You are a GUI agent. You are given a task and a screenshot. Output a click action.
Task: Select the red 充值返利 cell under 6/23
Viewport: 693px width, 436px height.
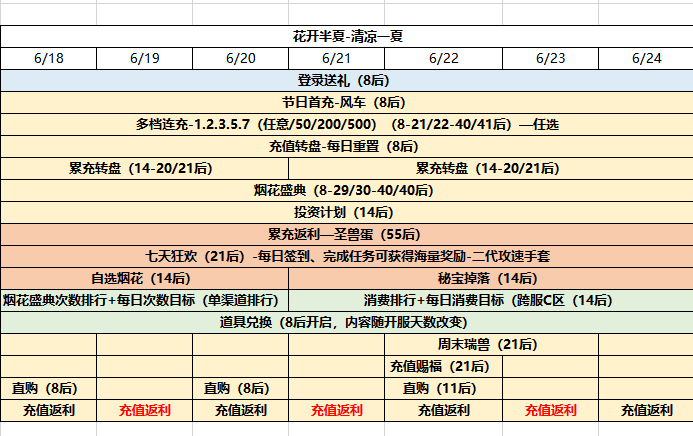click(x=550, y=410)
